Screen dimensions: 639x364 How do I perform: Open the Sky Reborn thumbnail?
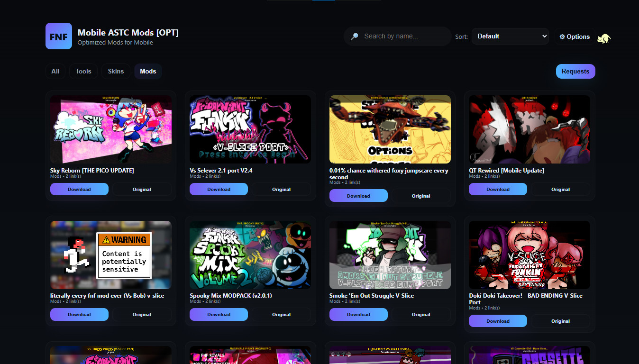tap(111, 129)
